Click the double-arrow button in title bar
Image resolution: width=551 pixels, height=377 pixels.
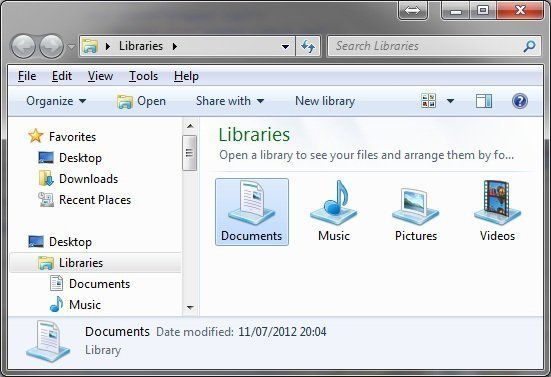tap(413, 10)
